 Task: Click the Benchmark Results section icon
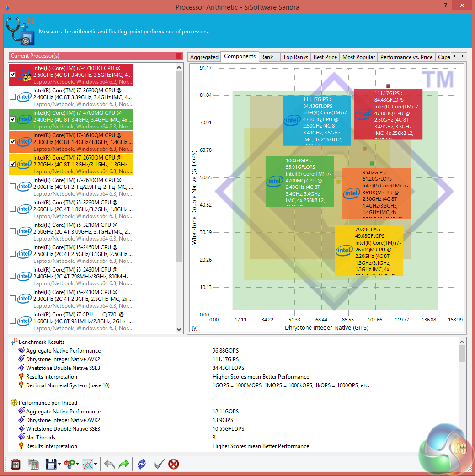point(14,342)
